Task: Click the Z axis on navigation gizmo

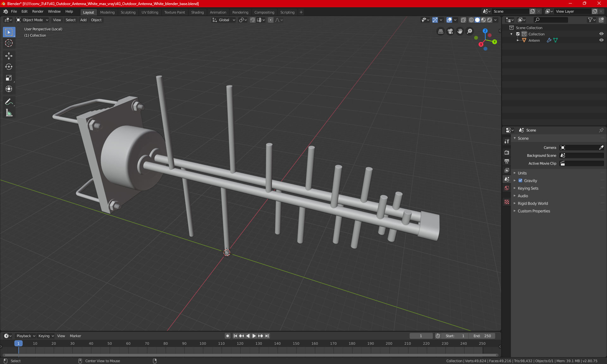Action: [485, 31]
